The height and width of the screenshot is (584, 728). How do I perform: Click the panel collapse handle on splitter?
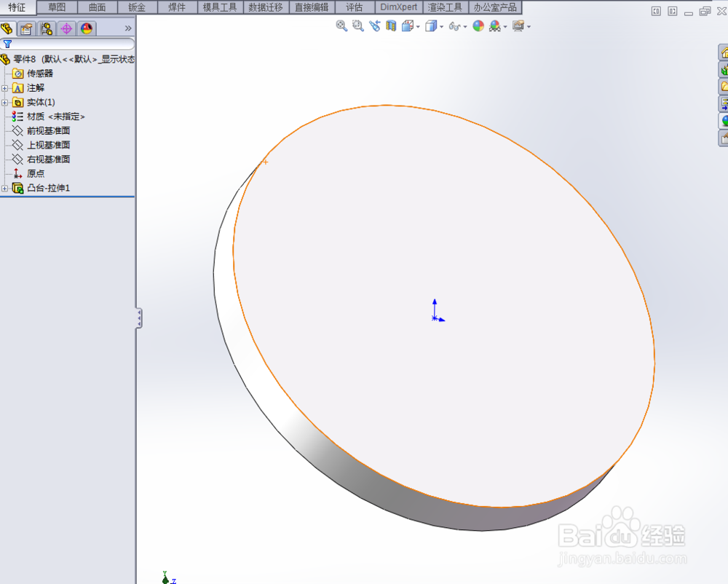click(139, 318)
